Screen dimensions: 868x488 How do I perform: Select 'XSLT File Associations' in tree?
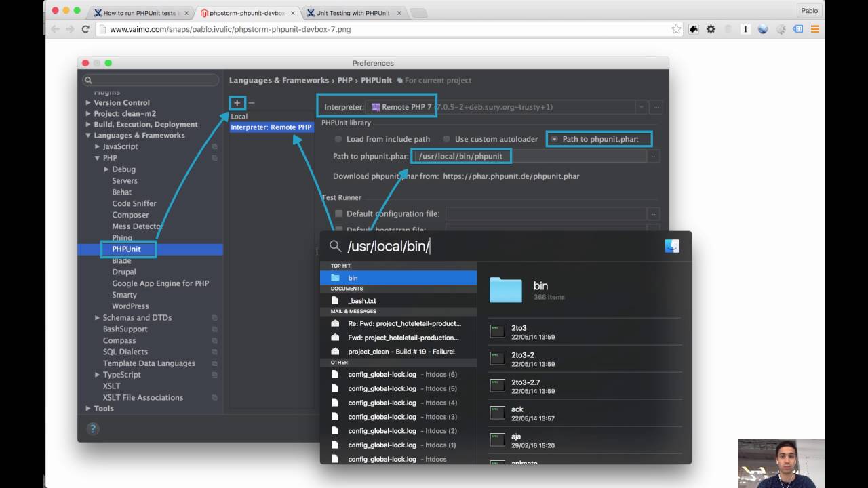pos(143,397)
